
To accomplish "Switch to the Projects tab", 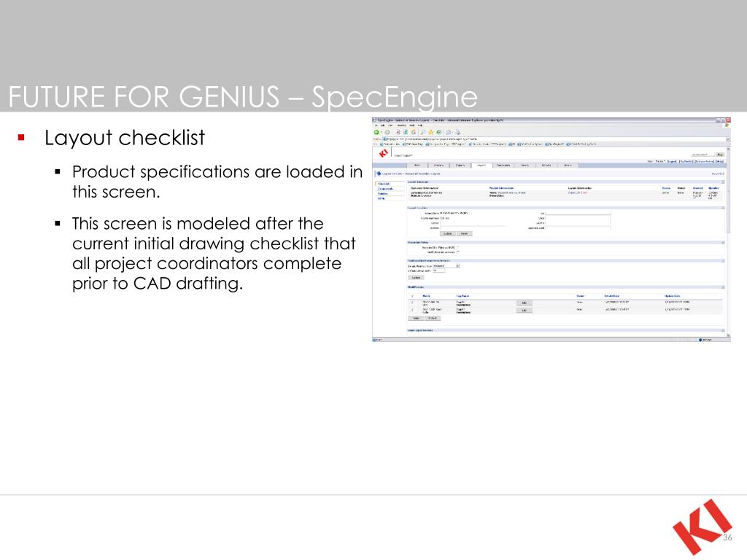I will 460,166.
